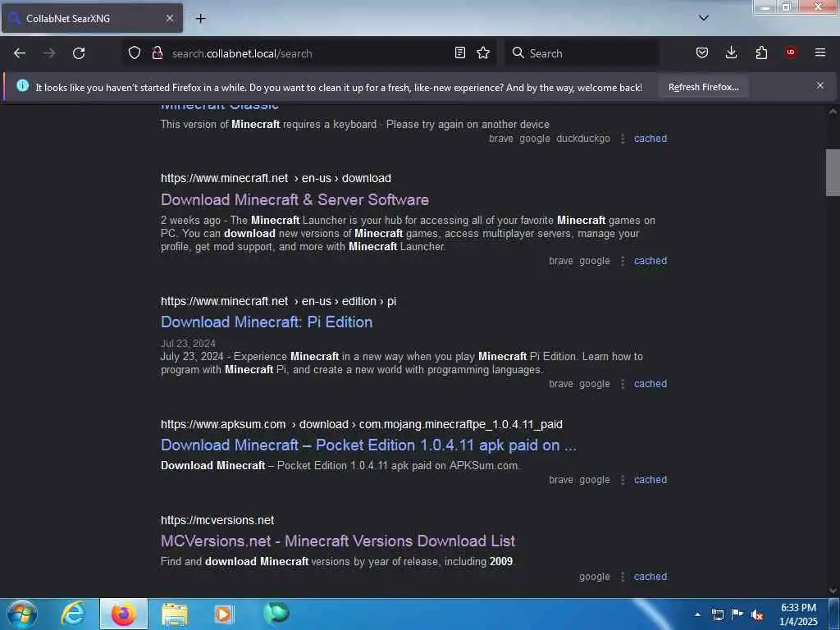The height and width of the screenshot is (630, 840).
Task: Dismiss the Refresh Firefox notification bar
Action: coord(820,85)
